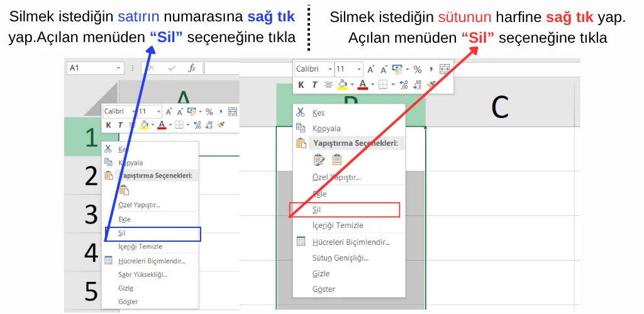Click Merge and Center in left mini toolbar
The image size is (644, 314).
(233, 112)
